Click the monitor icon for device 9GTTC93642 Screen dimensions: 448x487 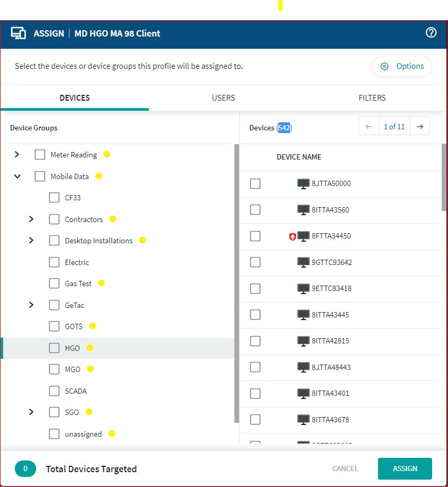[x=303, y=262]
